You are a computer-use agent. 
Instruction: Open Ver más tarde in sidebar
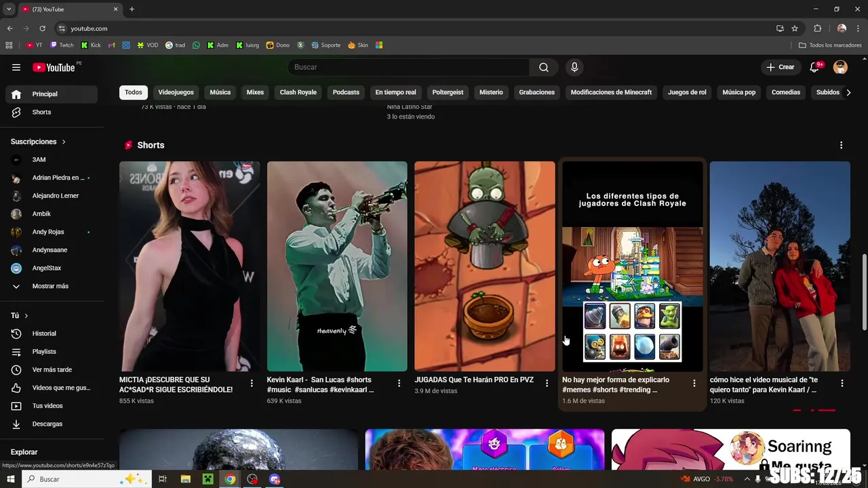click(52, 369)
